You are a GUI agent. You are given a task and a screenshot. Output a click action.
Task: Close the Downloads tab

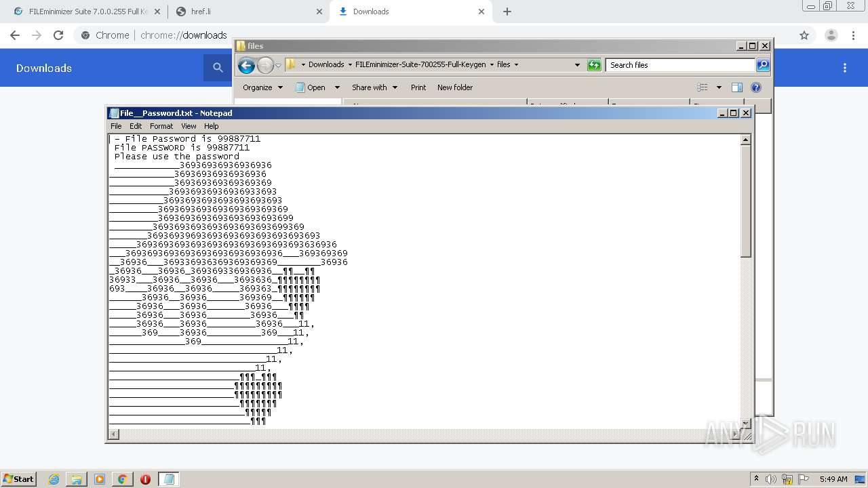[481, 12]
